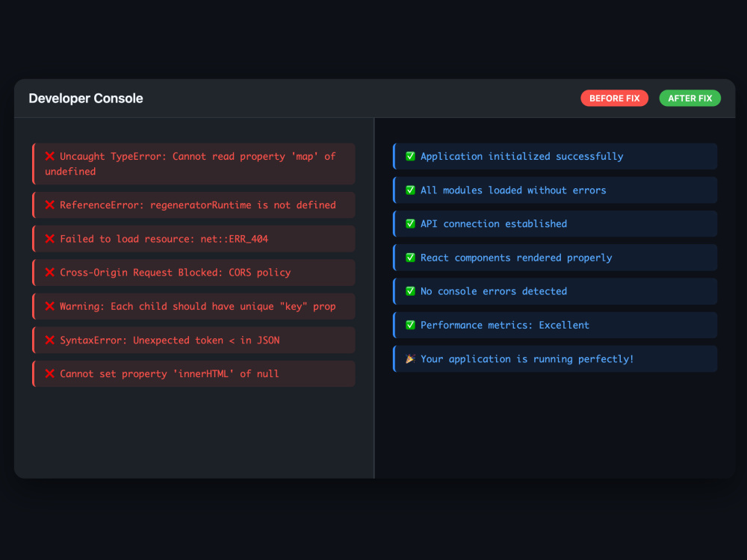Click green check beside React components rendered

(410, 258)
